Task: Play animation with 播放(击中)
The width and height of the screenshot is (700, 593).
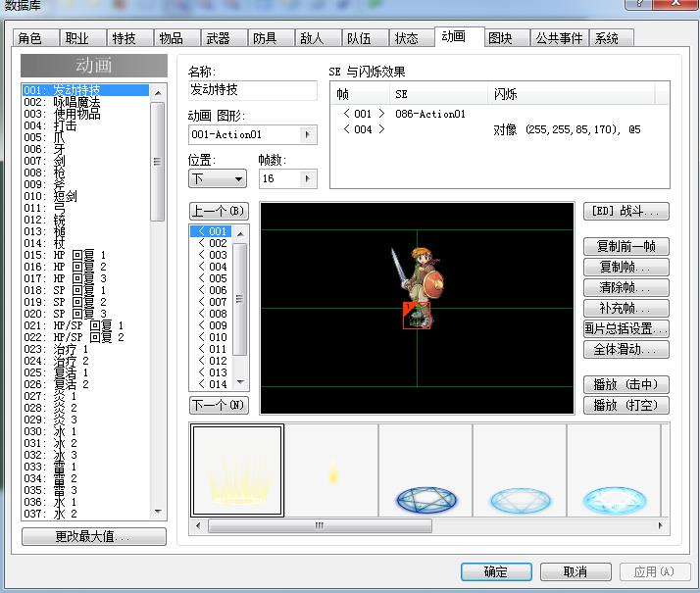Action: pos(626,384)
